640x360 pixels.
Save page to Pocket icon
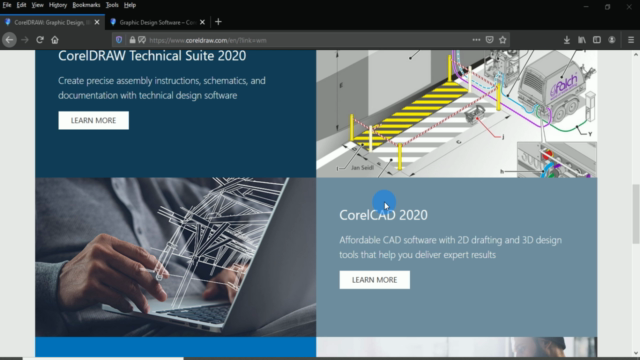489,40
